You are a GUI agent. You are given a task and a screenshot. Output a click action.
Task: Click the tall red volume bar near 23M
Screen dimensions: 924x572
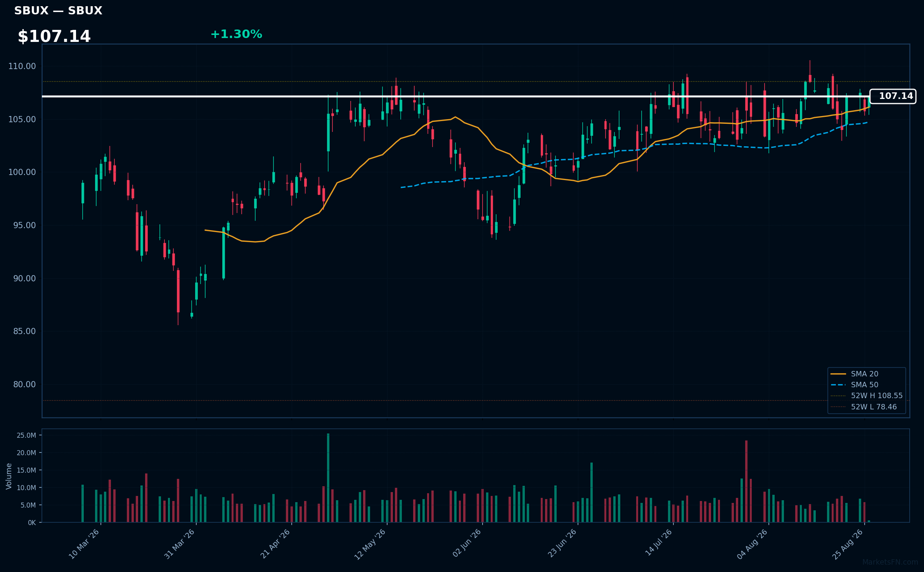coord(746,481)
